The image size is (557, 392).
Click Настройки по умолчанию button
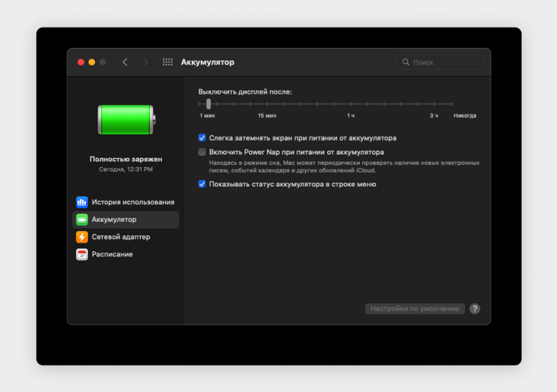click(x=415, y=309)
